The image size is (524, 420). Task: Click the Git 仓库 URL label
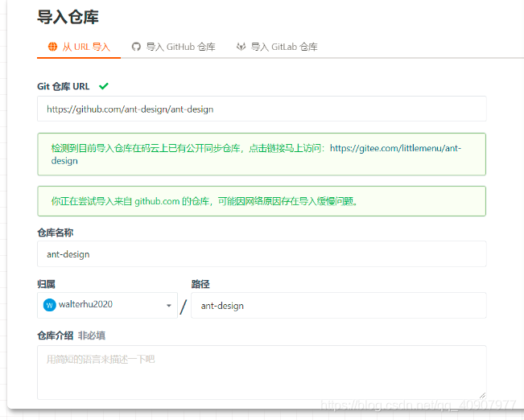(x=63, y=87)
